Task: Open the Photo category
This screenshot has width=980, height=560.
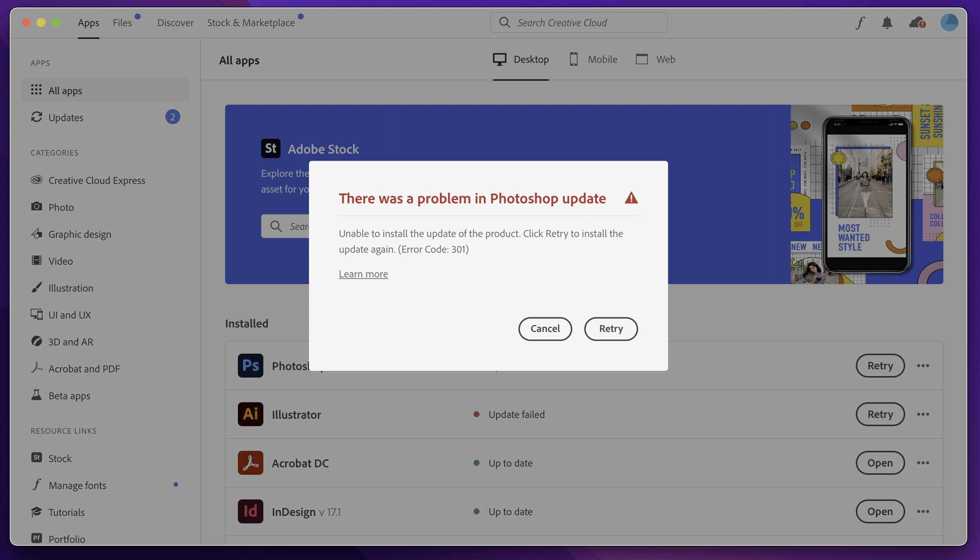Action: 105,207
